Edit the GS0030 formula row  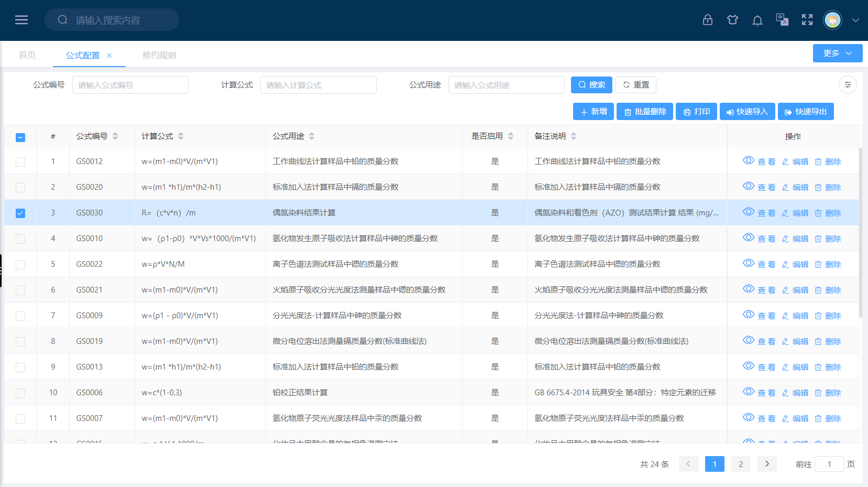[x=795, y=213]
